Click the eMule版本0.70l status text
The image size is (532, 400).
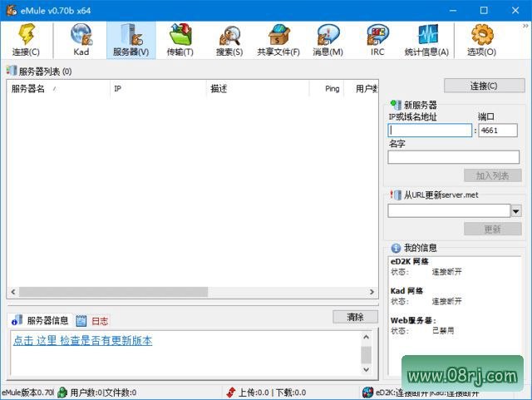click(27, 393)
